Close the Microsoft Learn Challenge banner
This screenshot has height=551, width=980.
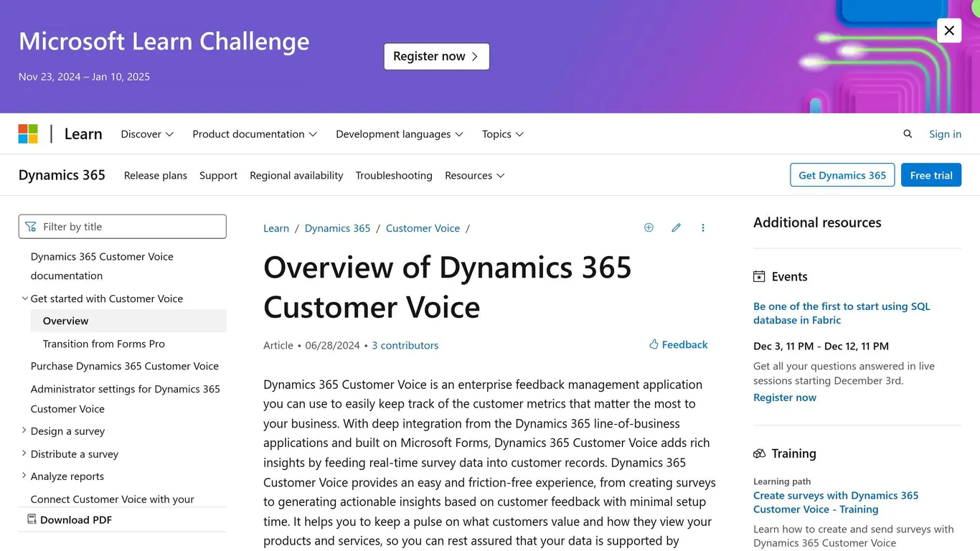click(x=949, y=31)
